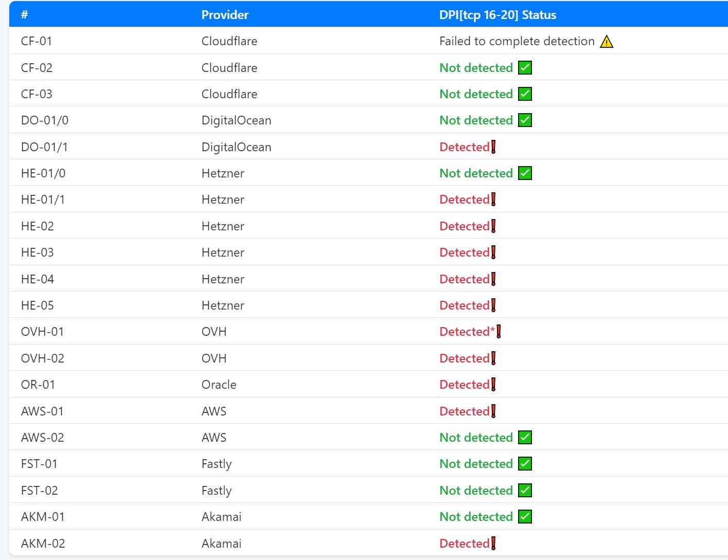Click the green checkmark in CF-02 row

(x=525, y=68)
